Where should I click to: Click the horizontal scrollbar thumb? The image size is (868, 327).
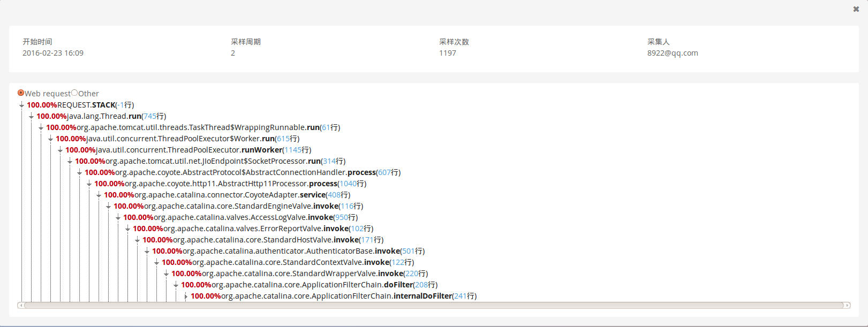pos(434,306)
